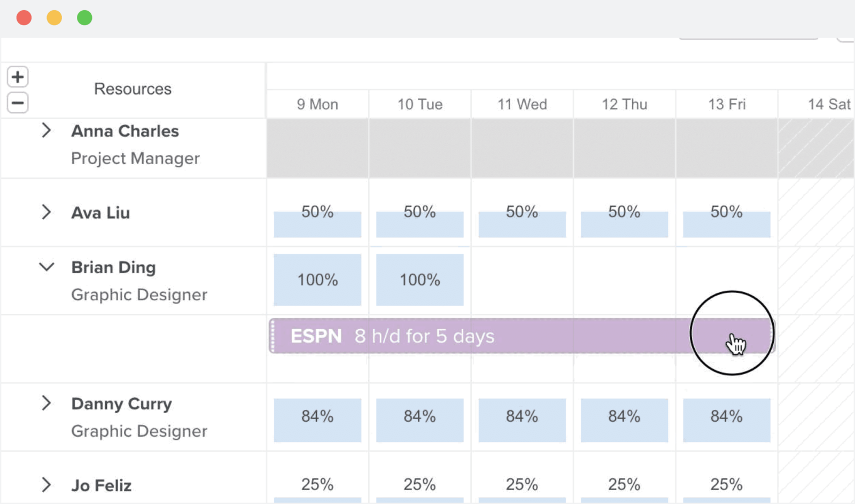This screenshot has width=855, height=504.
Task: Click the zoom in plus icon
Action: pyautogui.click(x=17, y=76)
